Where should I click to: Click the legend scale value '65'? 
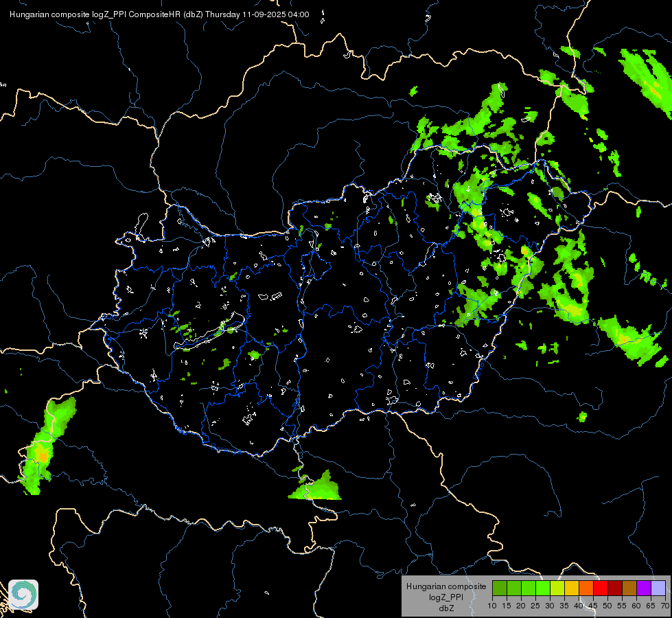tap(651, 606)
